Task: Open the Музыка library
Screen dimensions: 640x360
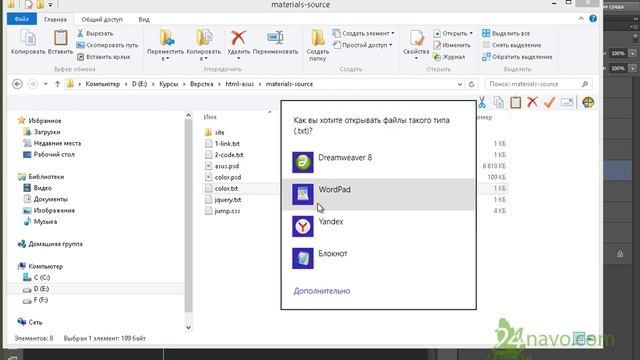Action: click(41, 222)
